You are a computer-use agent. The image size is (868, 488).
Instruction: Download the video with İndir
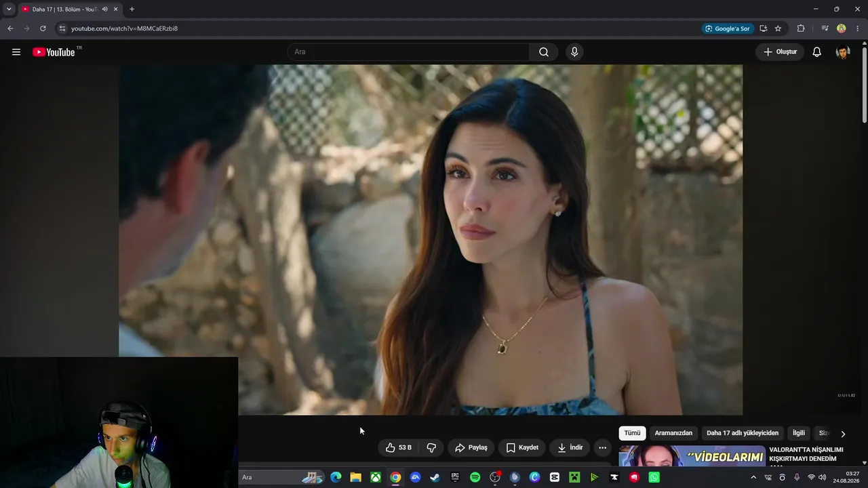[570, 448]
